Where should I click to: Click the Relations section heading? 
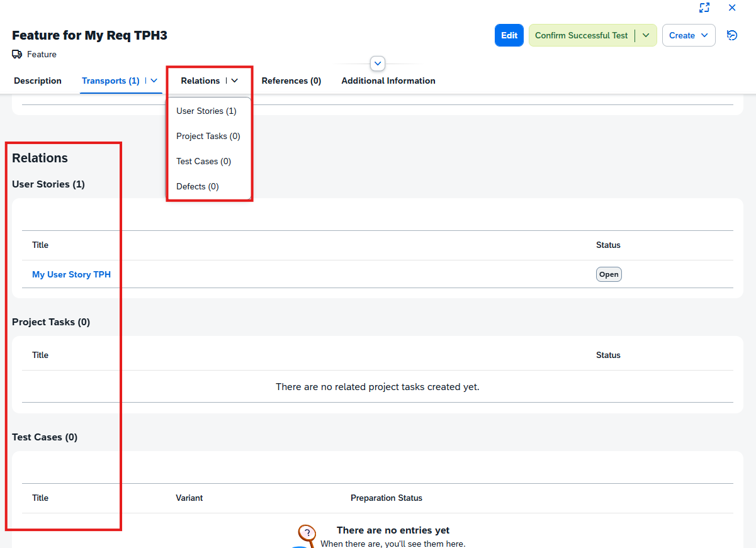tap(40, 158)
